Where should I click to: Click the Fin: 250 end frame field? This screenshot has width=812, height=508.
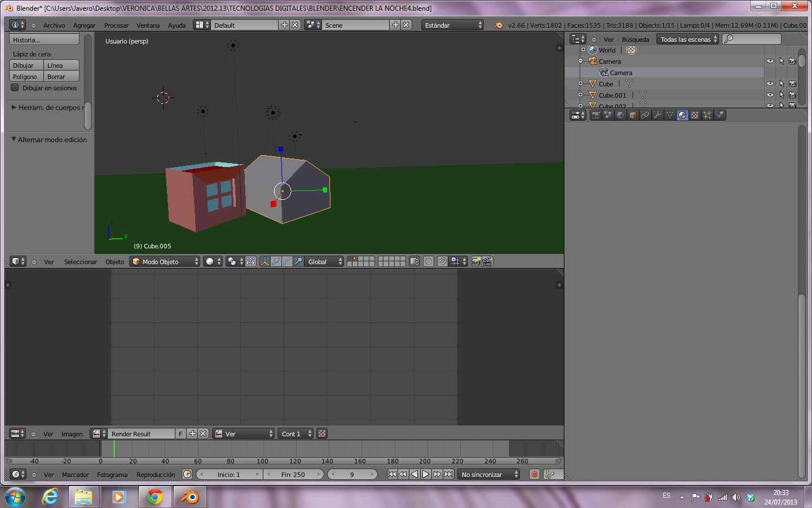click(x=293, y=474)
